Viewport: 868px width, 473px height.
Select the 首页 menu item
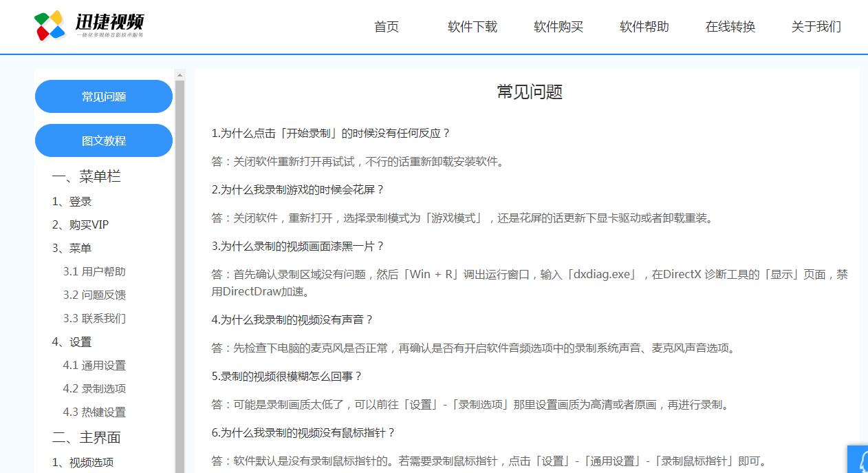(x=386, y=27)
